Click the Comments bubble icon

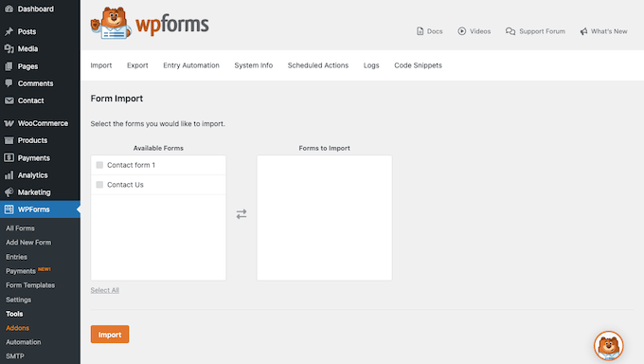click(x=9, y=83)
